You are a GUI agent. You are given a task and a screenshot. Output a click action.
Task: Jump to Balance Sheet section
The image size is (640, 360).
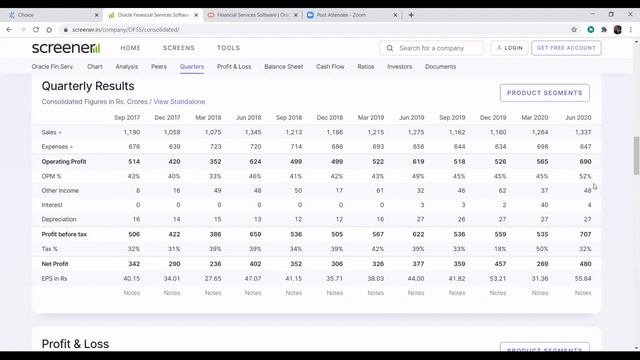tap(284, 67)
